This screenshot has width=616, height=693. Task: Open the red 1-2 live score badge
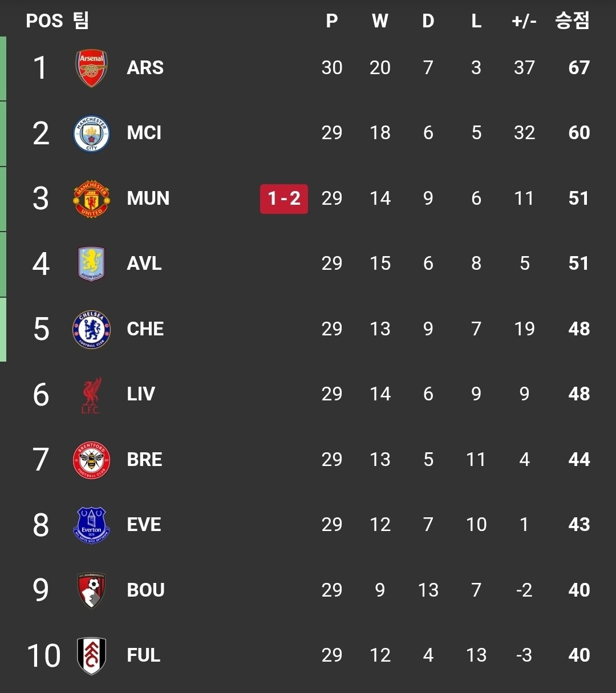284,198
